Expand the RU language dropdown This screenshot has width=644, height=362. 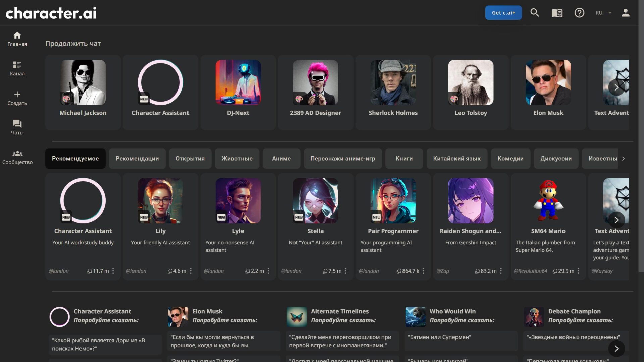(604, 13)
